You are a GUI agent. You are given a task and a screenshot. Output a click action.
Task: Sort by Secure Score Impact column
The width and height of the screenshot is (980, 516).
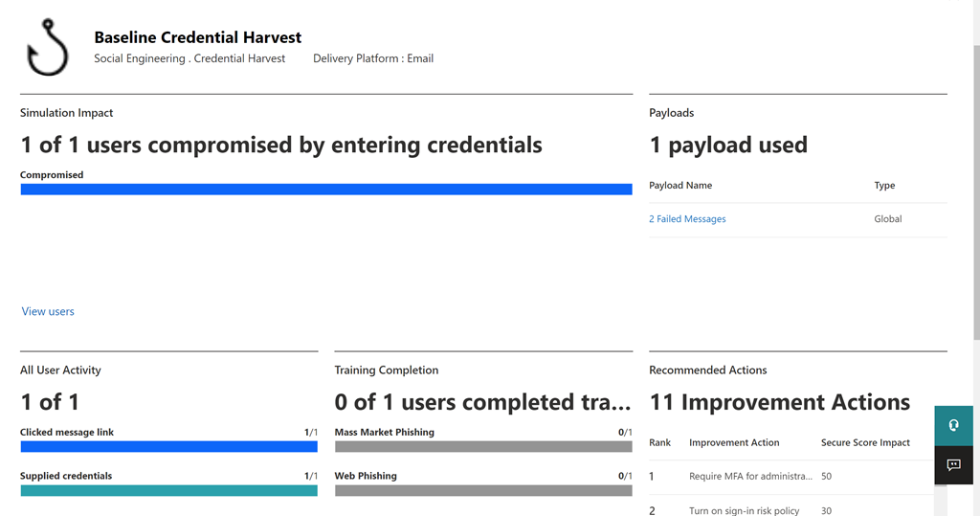point(865,443)
